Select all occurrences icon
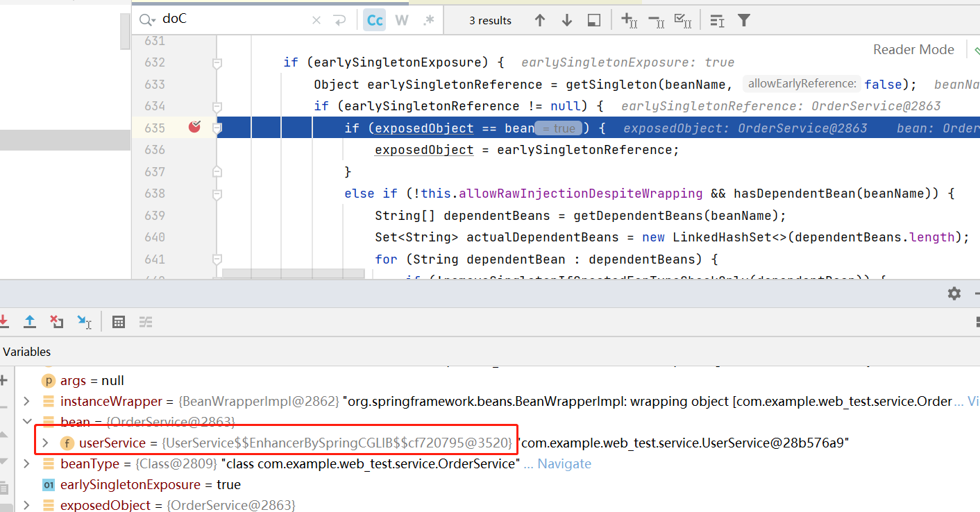980x512 pixels. point(683,20)
